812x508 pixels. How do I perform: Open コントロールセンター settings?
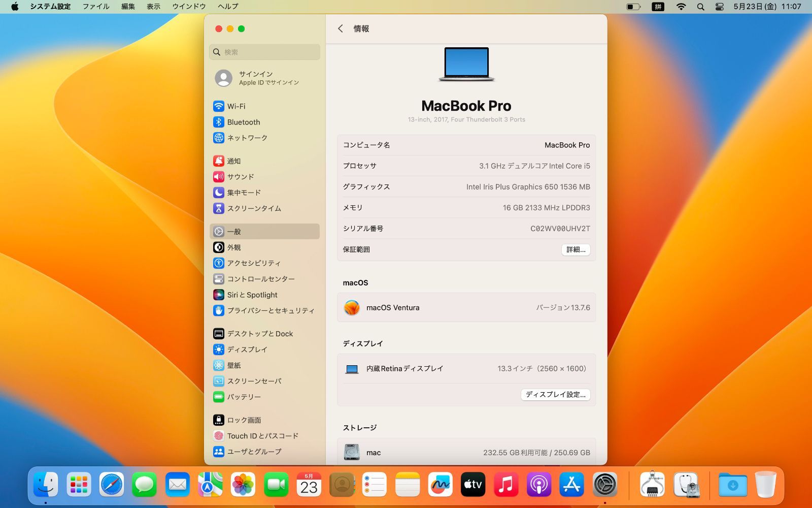[x=264, y=279]
